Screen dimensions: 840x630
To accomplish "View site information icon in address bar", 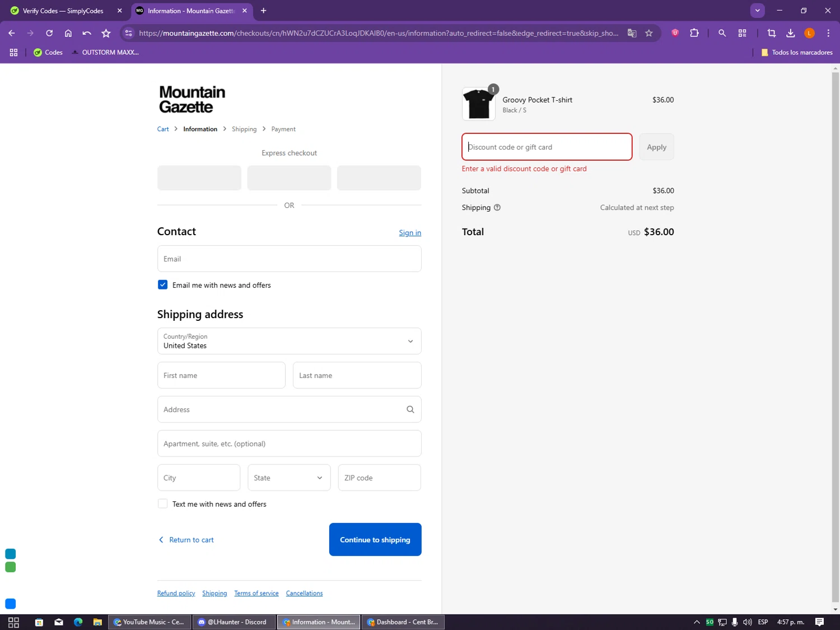I will point(129,33).
